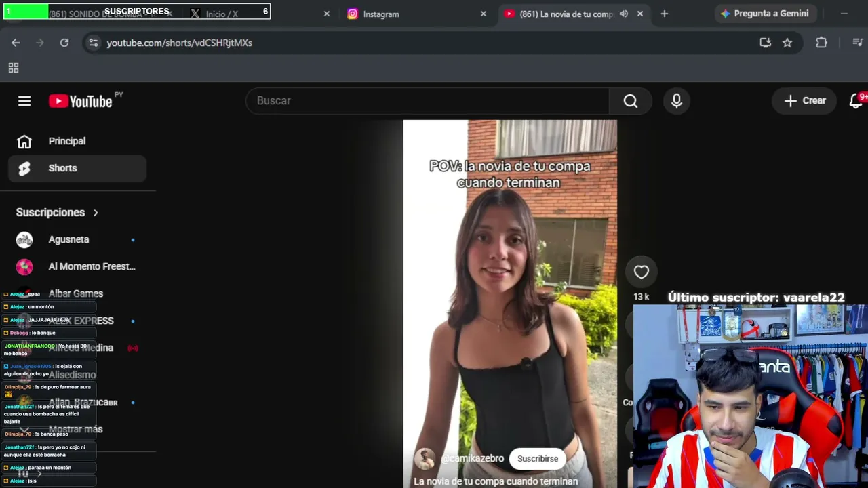Open the Agusneta channel subscription
The image size is (868, 488).
click(77, 239)
